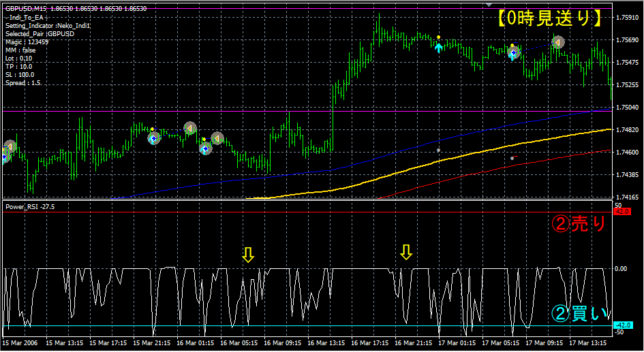
Task: Click gray dot on the yellow moving average
Action: point(438,150)
